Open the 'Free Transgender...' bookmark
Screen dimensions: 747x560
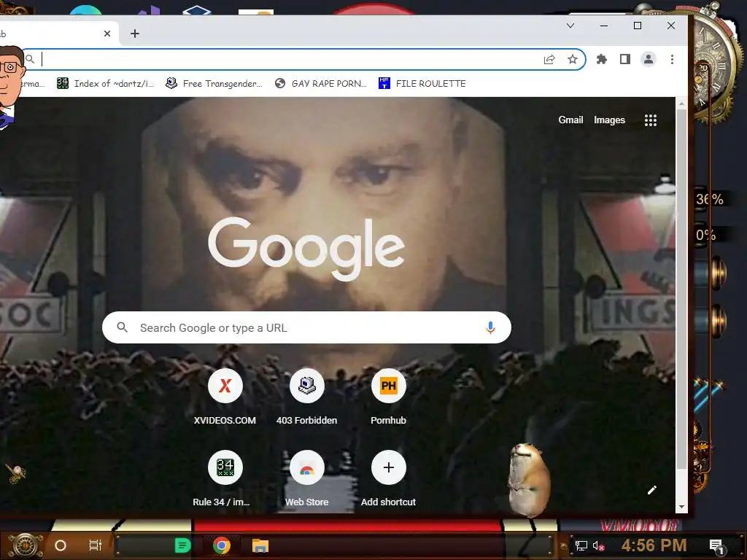click(x=214, y=83)
